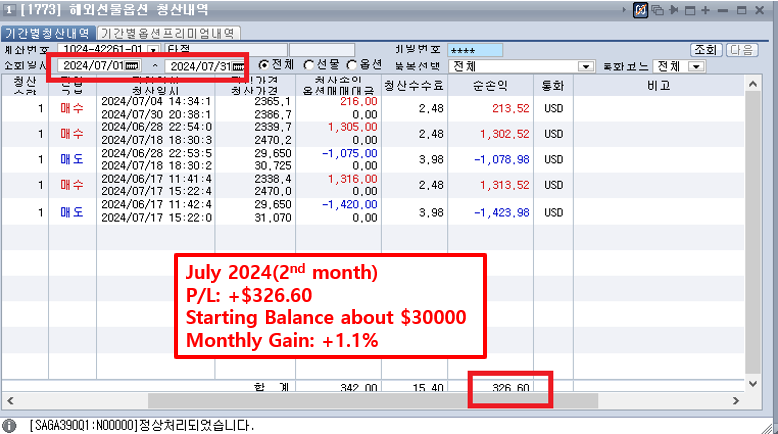778x434 pixels.
Task: Switch to the 기간별청산내역 tab
Action: [48, 33]
